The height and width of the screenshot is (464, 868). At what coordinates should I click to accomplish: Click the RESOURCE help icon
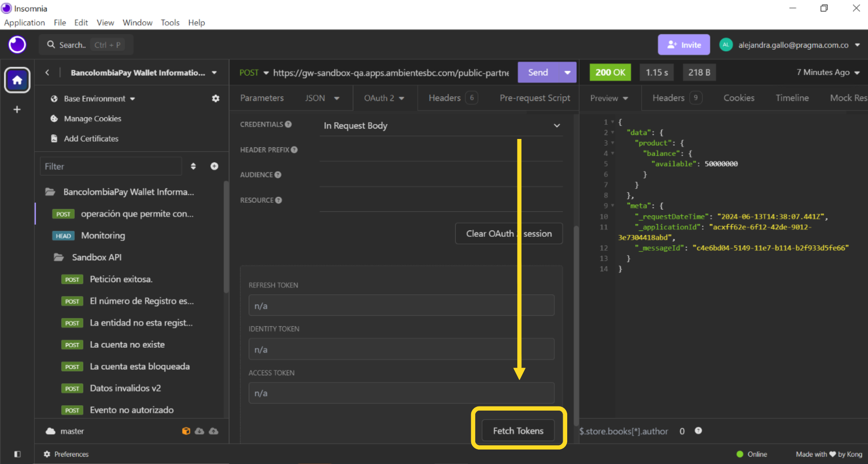pos(279,200)
